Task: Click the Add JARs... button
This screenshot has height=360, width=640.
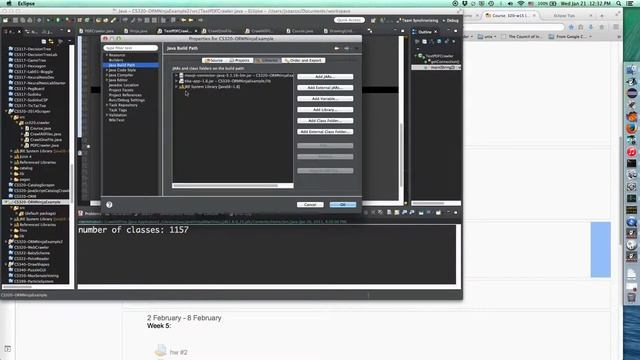Action: click(325, 77)
